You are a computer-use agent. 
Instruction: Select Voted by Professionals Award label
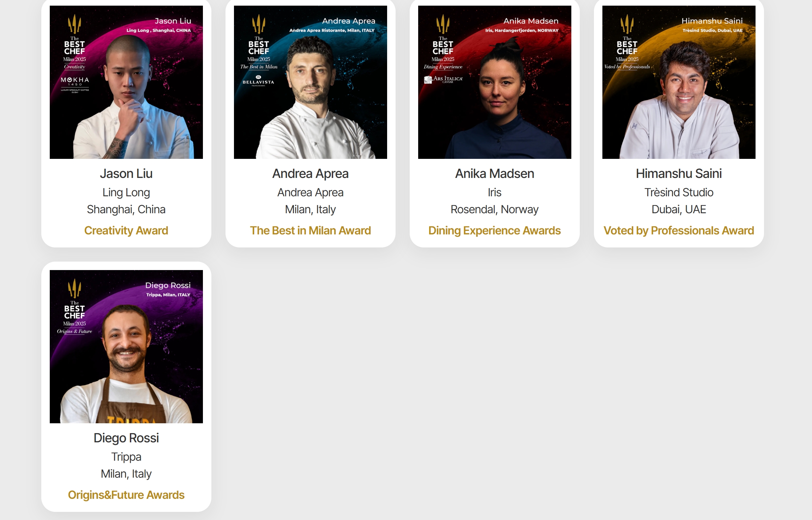pos(679,231)
